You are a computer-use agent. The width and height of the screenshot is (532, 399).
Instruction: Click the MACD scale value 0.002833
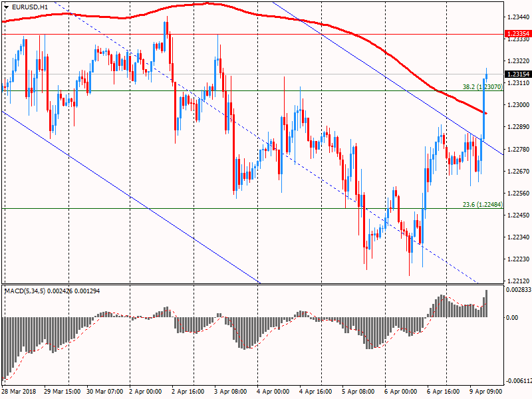(x=519, y=290)
